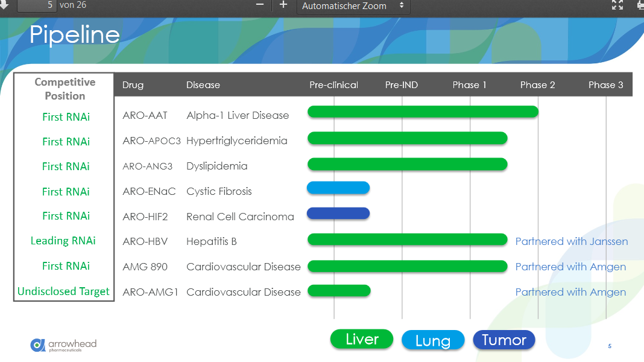Click Leading RNAi position label
Image resolution: width=644 pixels, height=362 pixels.
tap(63, 241)
